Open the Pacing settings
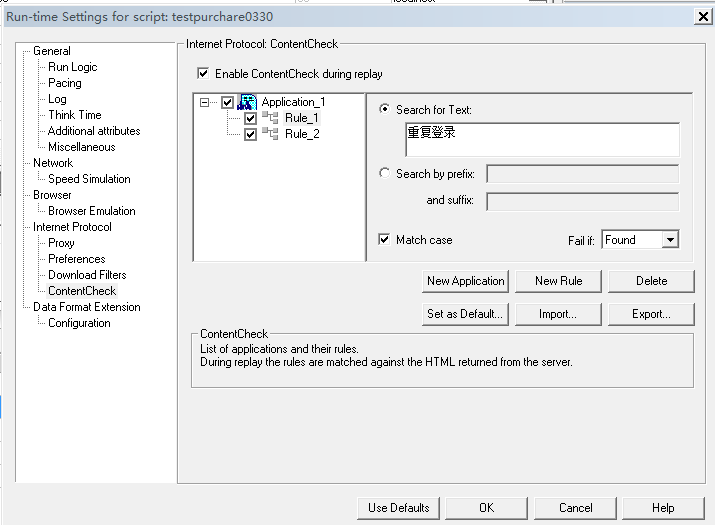 65,83
